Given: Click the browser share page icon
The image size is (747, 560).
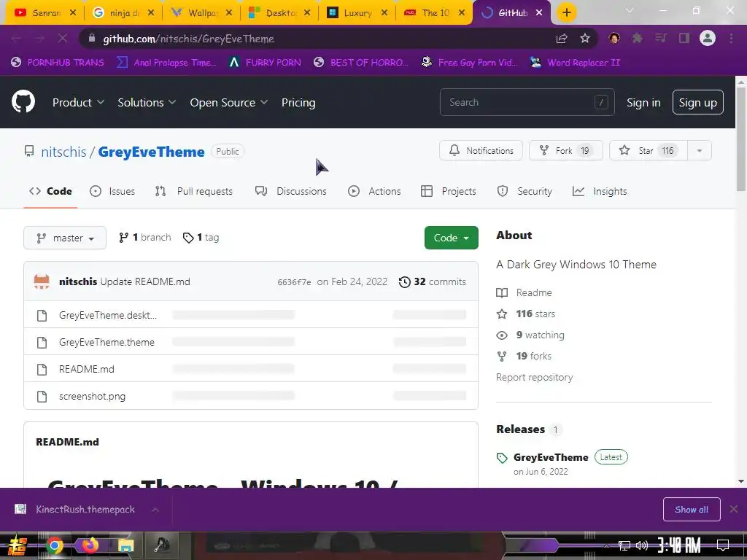Looking at the screenshot, I should (x=562, y=39).
